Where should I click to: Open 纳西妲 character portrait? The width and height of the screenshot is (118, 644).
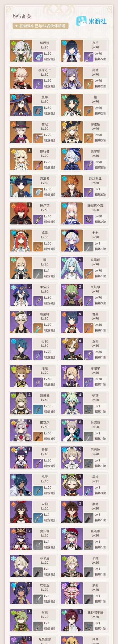21,51
